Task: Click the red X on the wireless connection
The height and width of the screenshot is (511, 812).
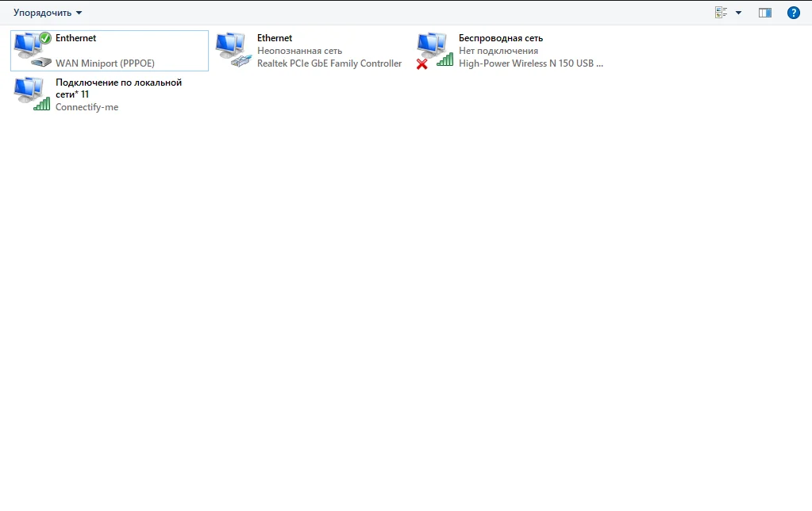Action: [422, 63]
